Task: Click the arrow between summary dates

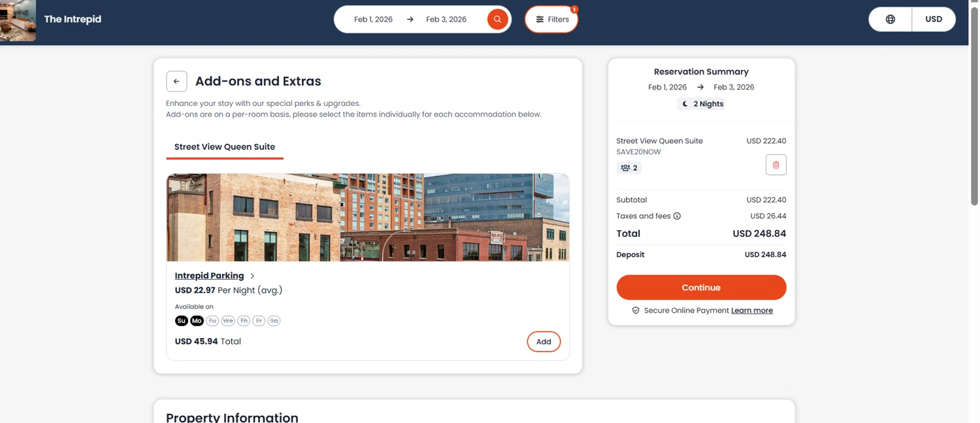Action: pyautogui.click(x=700, y=87)
